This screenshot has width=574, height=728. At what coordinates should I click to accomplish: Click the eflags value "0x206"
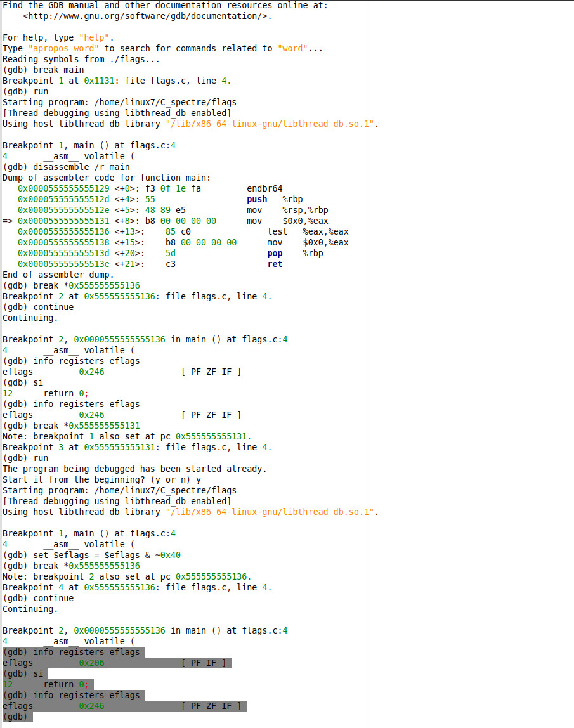(x=91, y=663)
